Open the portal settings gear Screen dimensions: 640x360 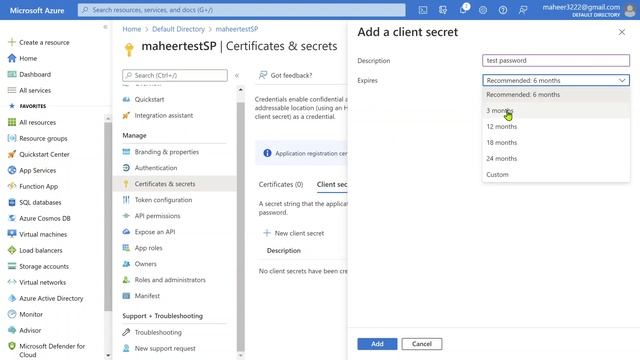point(483,10)
